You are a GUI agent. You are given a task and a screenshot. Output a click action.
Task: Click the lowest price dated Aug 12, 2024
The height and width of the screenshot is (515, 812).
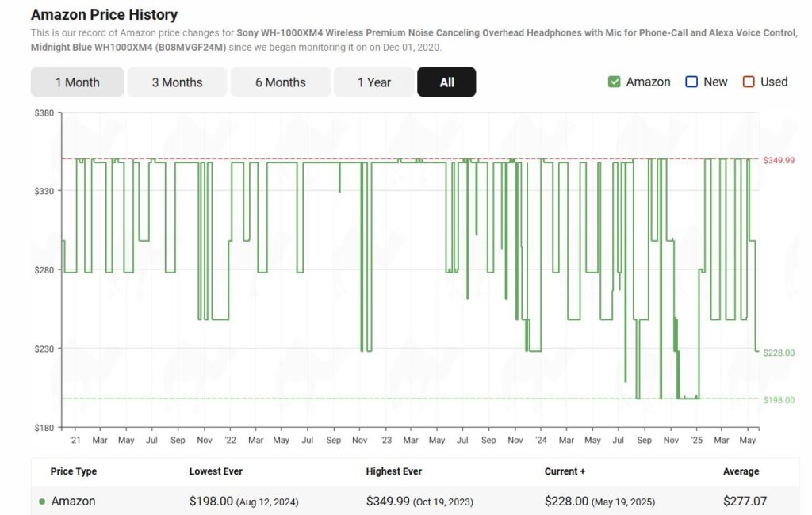[244, 502]
